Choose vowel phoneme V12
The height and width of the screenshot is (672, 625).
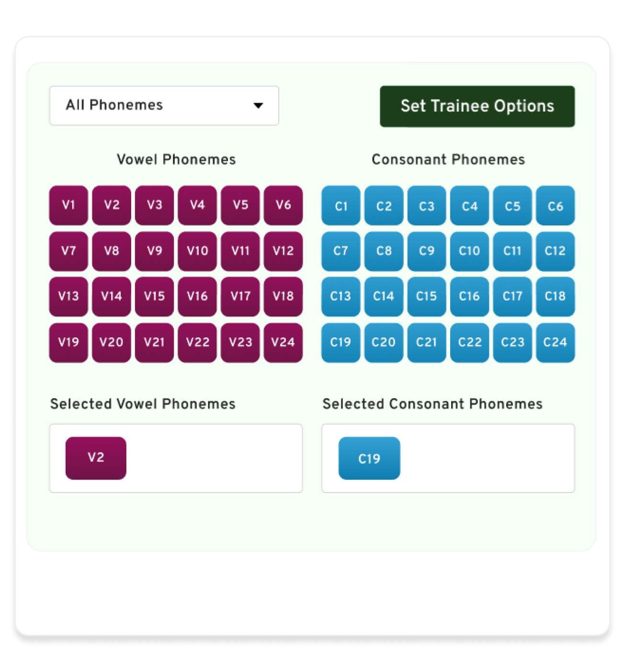283,251
